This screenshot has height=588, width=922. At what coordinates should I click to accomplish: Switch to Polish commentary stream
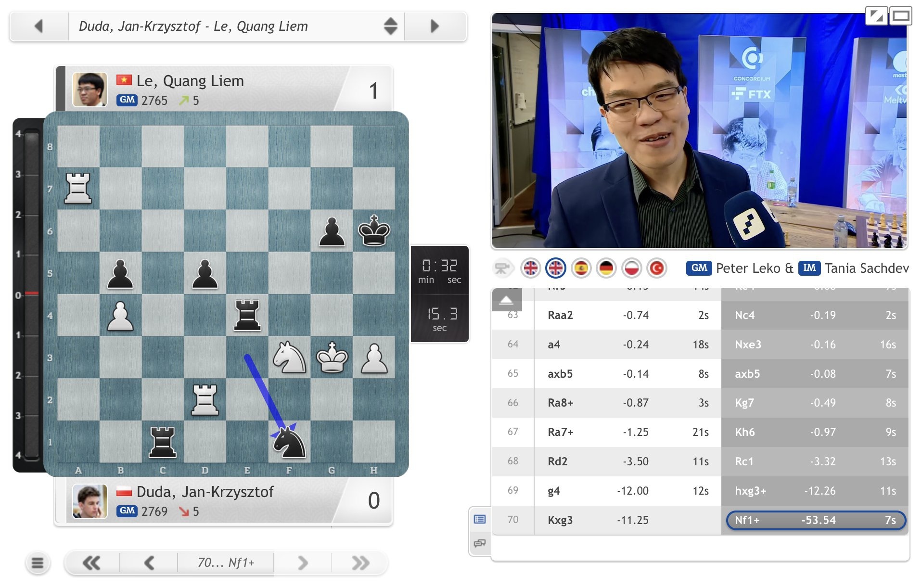631,268
